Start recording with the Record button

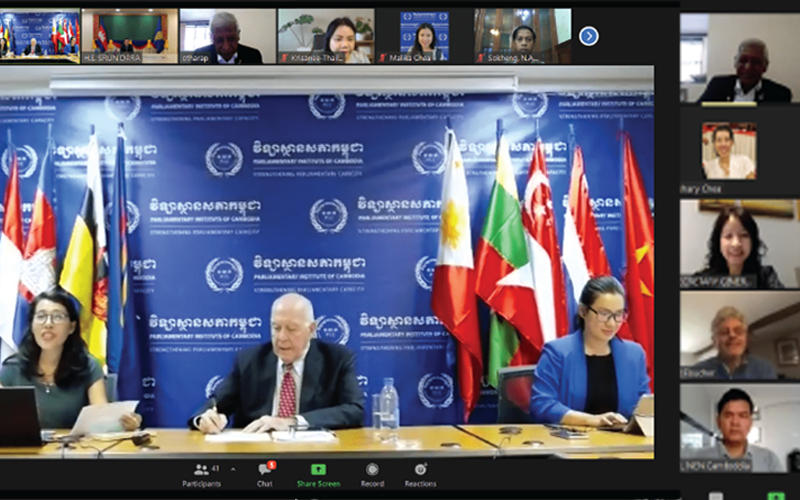(372, 476)
